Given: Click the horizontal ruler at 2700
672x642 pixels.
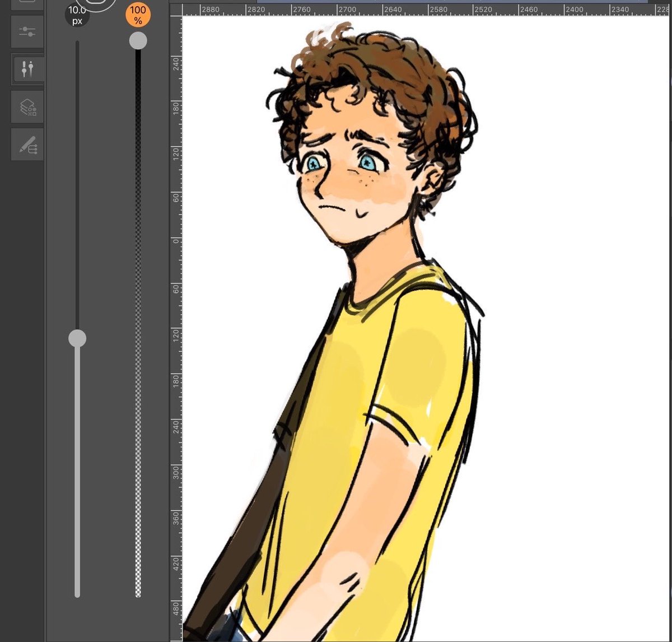Looking at the screenshot, I should click(347, 10).
